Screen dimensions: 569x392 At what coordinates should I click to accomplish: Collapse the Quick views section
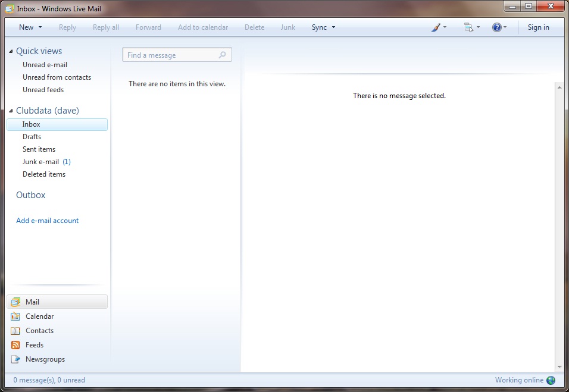[x=11, y=52]
